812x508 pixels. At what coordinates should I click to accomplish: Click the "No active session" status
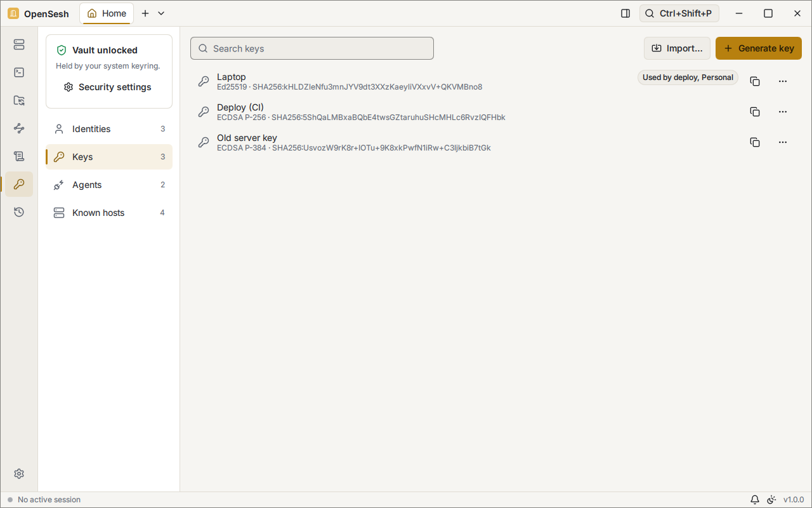(49, 500)
